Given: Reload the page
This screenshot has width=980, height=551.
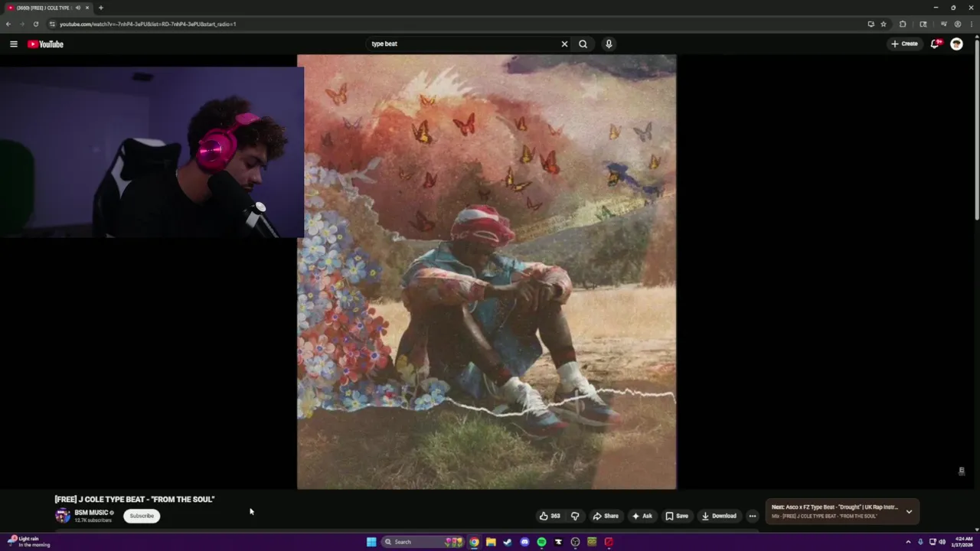Looking at the screenshot, I should pos(35,24).
